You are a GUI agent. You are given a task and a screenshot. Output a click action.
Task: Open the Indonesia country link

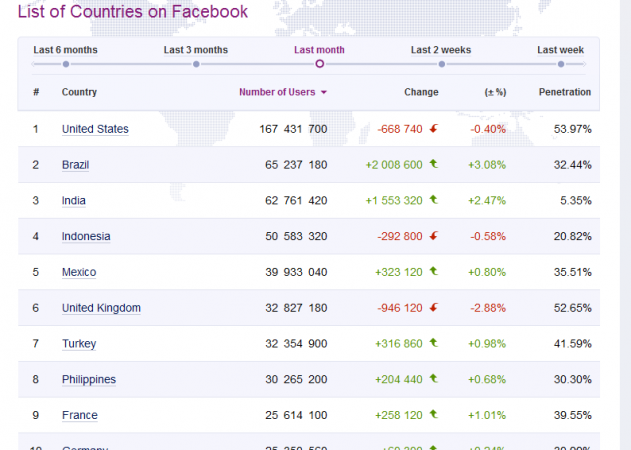[86, 237]
